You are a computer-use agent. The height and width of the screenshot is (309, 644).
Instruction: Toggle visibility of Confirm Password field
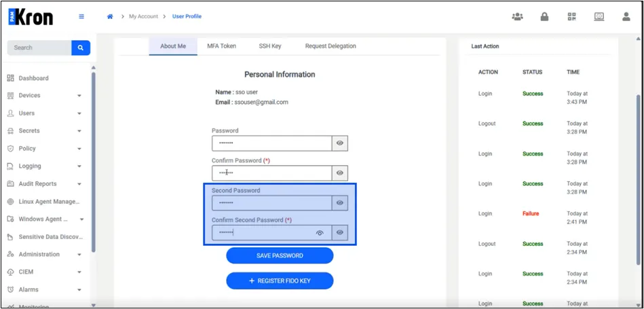tap(340, 173)
